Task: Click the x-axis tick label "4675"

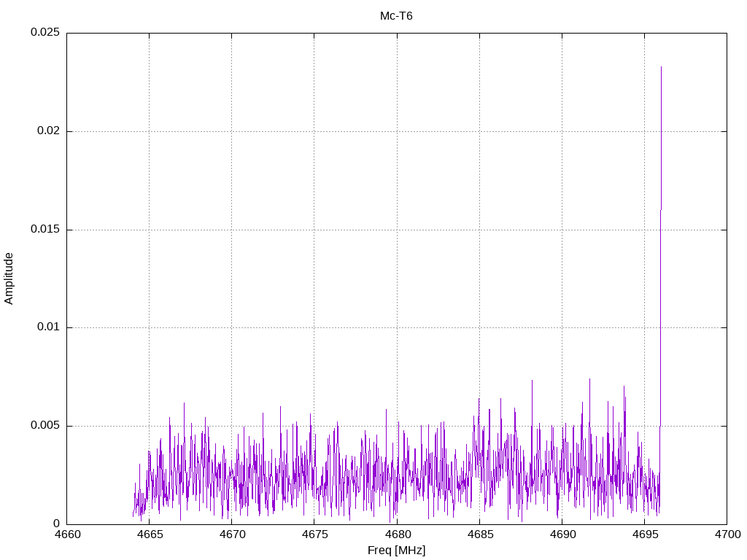Action: pos(314,534)
